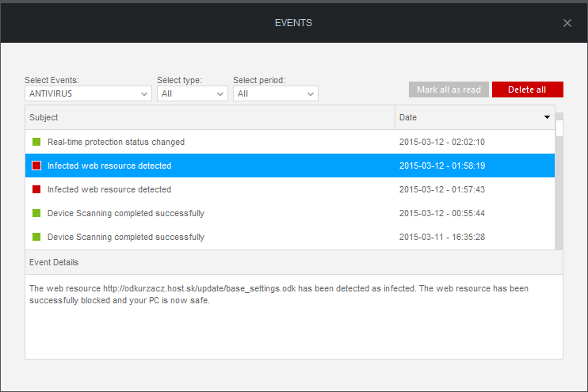Click the Date column sort arrow
Image resolution: width=588 pixels, height=392 pixels.
(547, 117)
